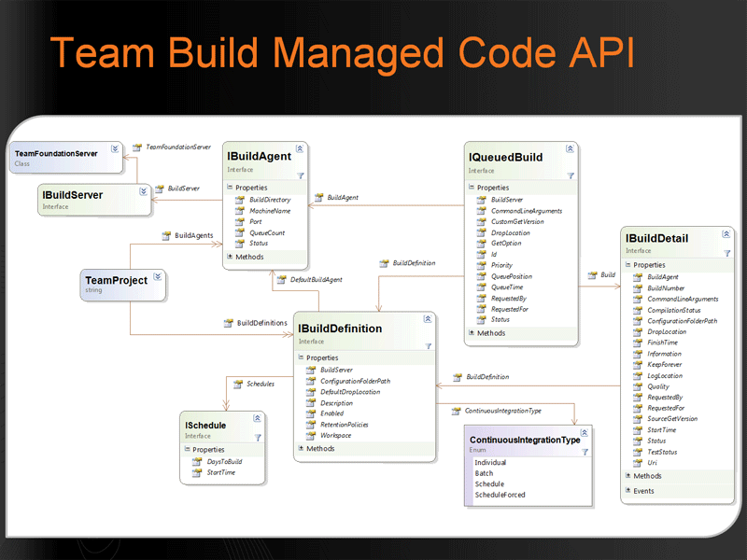Image resolution: width=747 pixels, height=560 pixels.
Task: Click the RetentionPolicies property icon
Action: point(311,425)
